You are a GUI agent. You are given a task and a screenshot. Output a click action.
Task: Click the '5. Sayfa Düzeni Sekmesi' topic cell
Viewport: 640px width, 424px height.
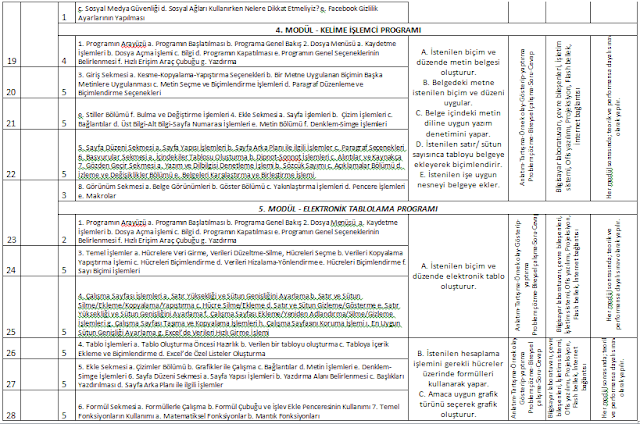point(242,155)
